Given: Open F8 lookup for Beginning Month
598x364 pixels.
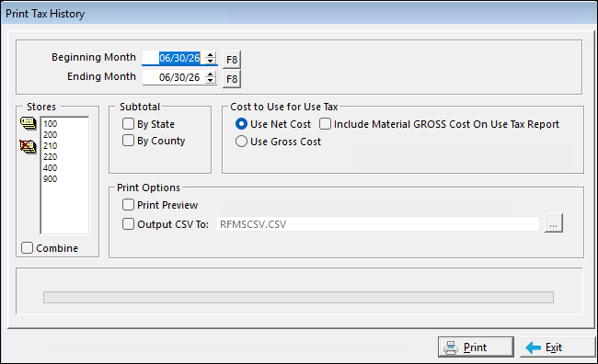Looking at the screenshot, I should click(232, 60).
